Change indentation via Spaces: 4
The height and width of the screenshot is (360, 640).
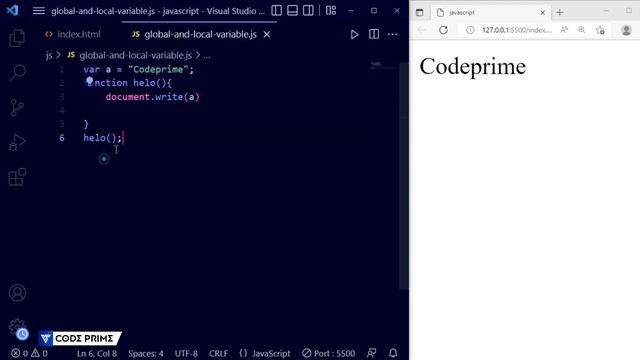click(x=146, y=353)
